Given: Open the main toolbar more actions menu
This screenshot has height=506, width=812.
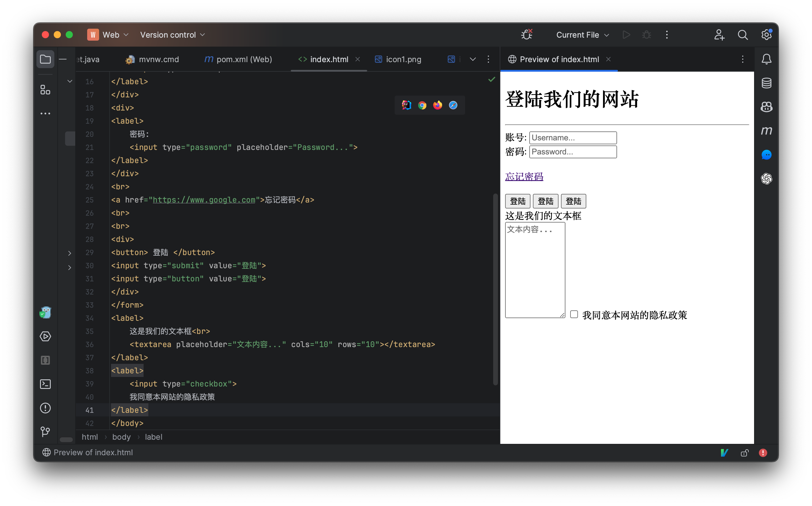Looking at the screenshot, I should point(667,34).
